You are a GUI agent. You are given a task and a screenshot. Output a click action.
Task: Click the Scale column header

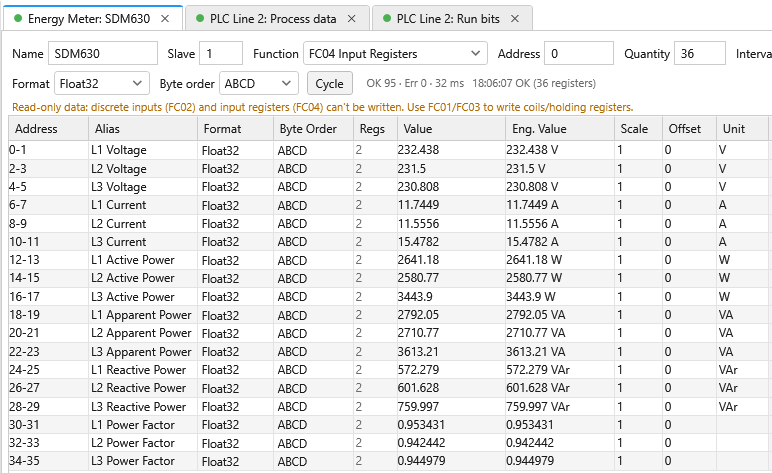point(639,129)
